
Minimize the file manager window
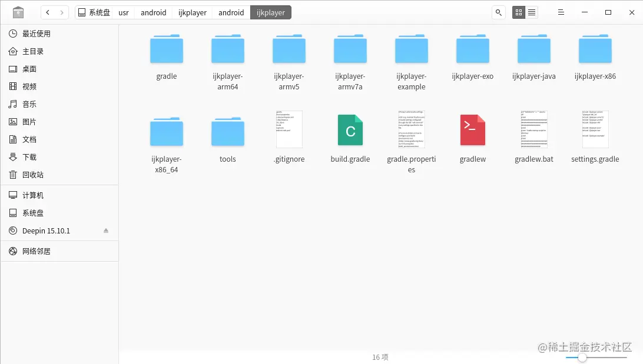[585, 12]
